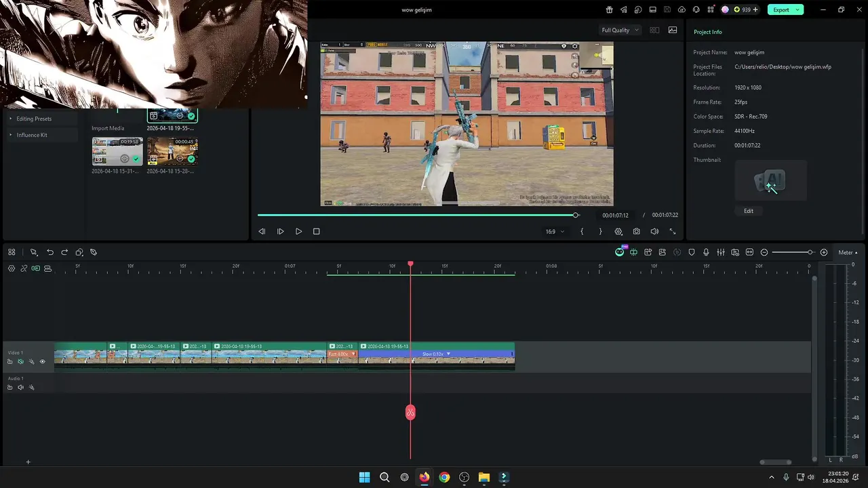Click zoom-to-fit timeline icon
This screenshot has width=868, height=488.
click(x=749, y=252)
